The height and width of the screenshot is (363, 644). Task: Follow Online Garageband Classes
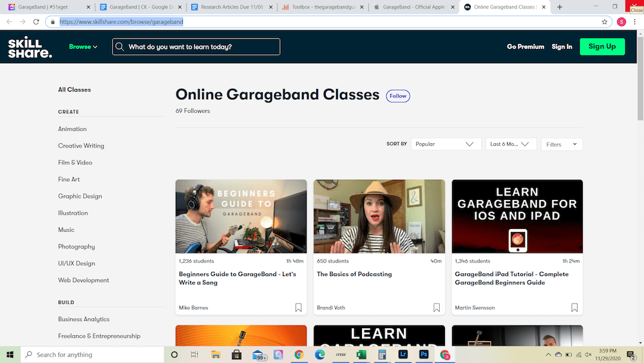pos(397,96)
